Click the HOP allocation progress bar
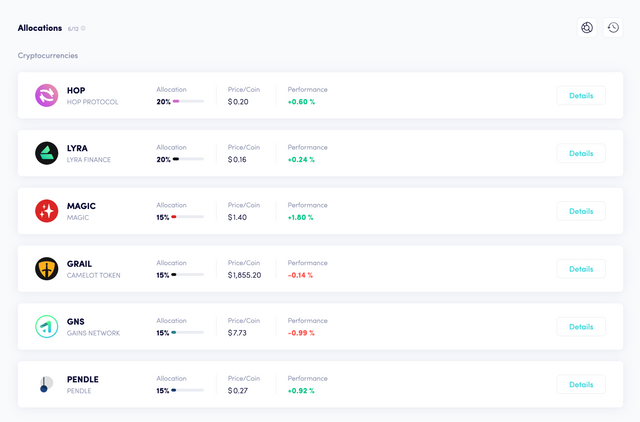Image resolution: width=640 pixels, height=422 pixels. [x=188, y=101]
